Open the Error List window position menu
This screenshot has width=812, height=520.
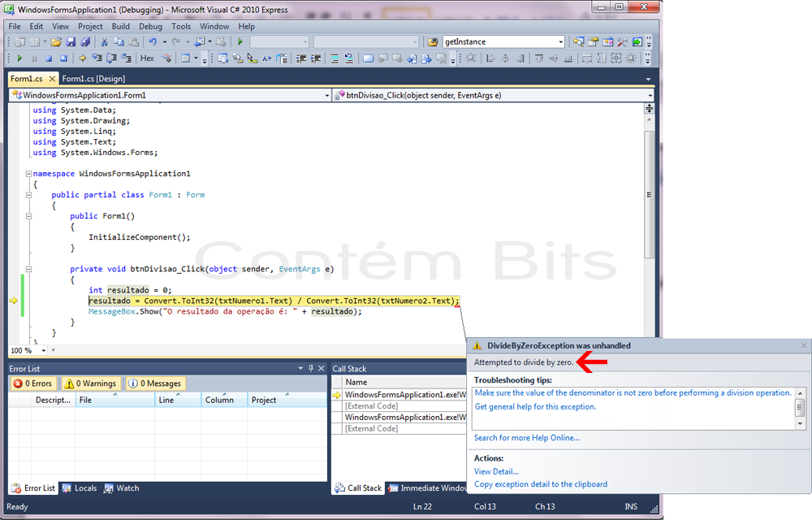(300, 368)
